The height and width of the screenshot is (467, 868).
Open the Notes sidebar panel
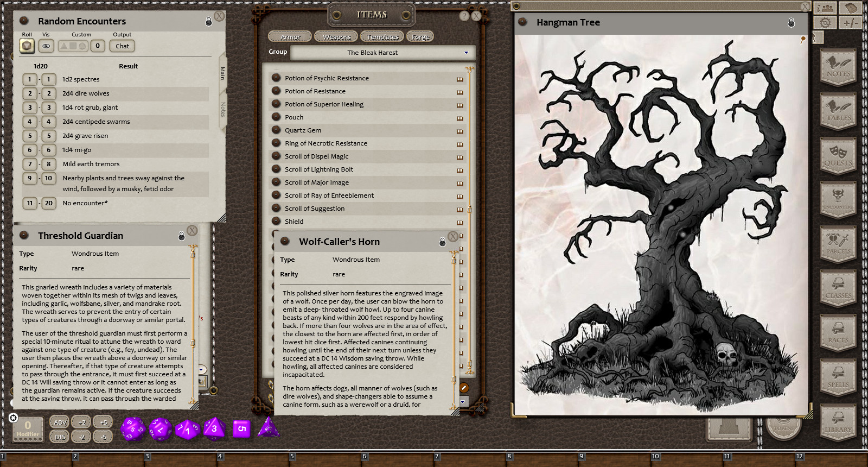point(838,67)
